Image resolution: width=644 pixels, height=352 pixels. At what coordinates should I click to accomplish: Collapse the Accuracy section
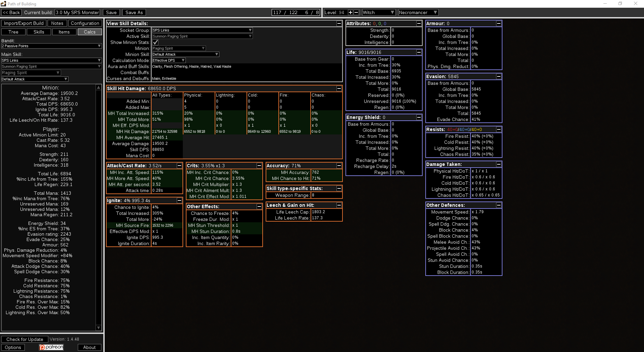click(x=339, y=166)
